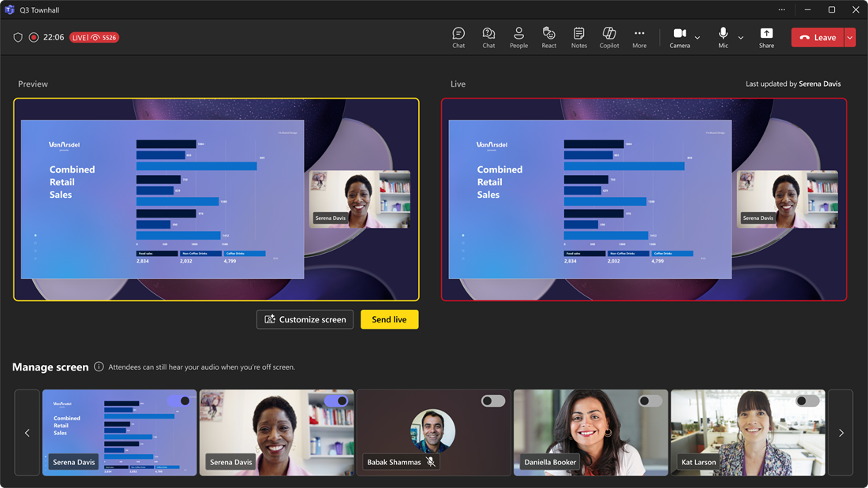Screen dimensions: 868x488
Task: Open the People panel
Action: tap(518, 38)
